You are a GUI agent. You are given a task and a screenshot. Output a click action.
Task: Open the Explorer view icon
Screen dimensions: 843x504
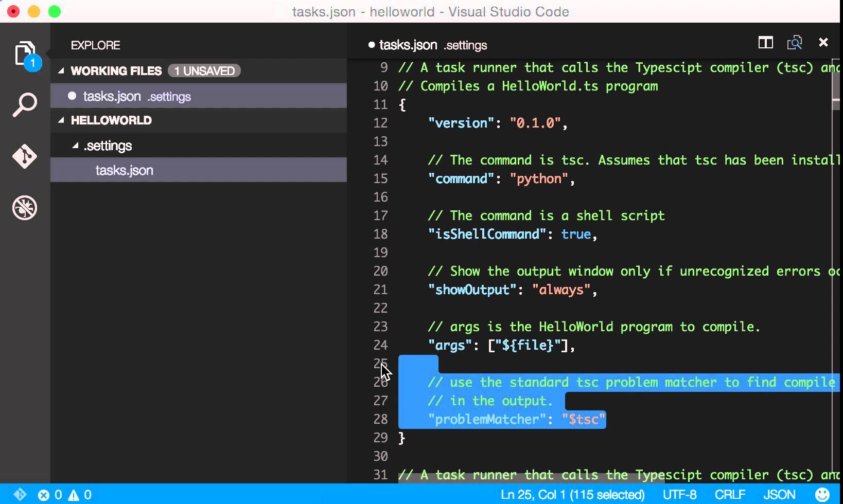(x=25, y=55)
